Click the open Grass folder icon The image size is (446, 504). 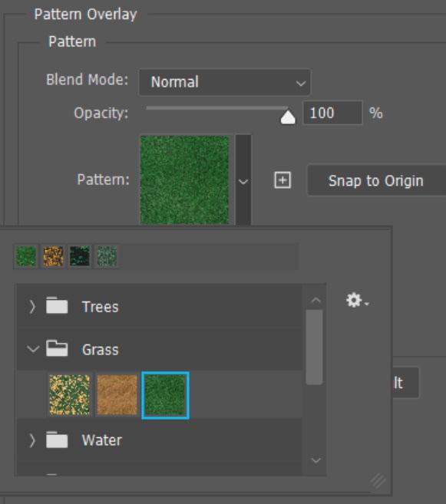click(57, 348)
